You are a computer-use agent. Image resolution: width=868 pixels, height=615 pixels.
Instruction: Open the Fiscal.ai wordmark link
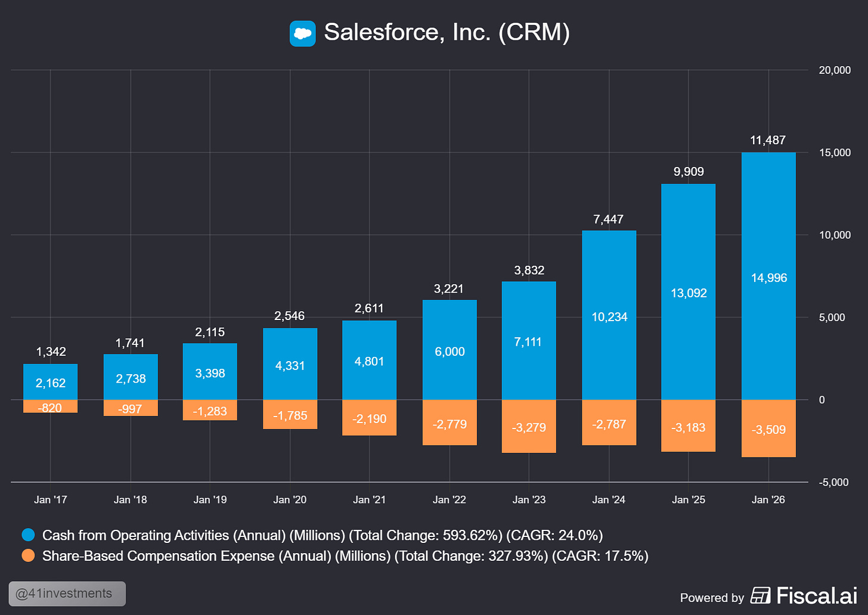point(817,595)
